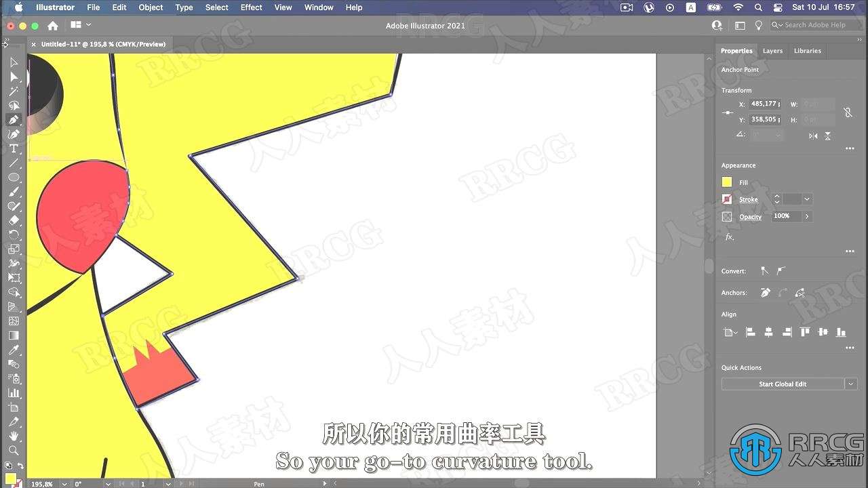Click the Stroke swatch in Appearance
Viewport: 868px width, 488px height.
pyautogui.click(x=727, y=199)
